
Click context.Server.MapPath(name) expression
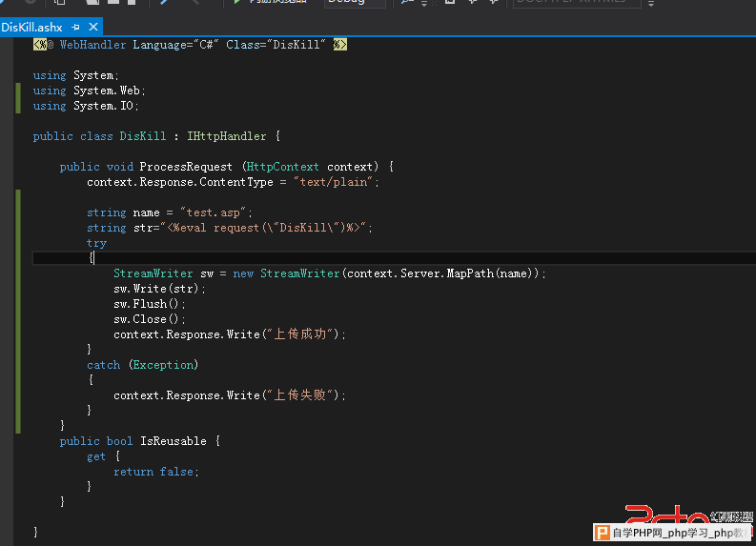(442, 273)
